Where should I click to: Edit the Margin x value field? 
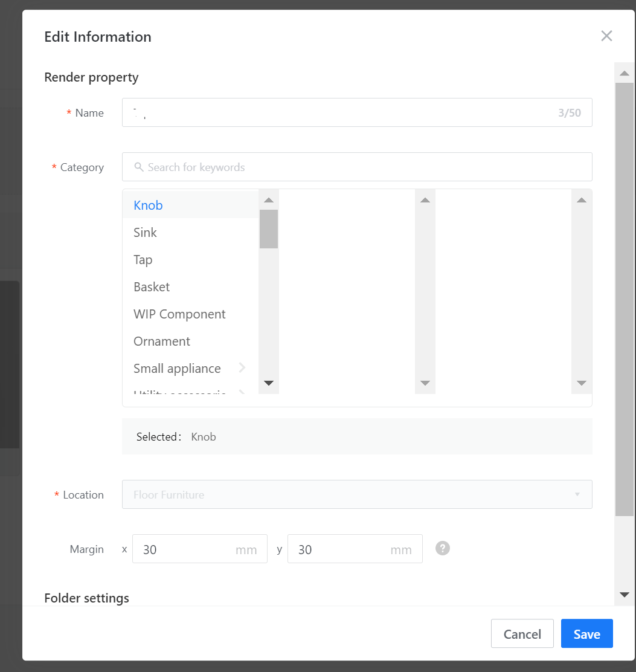[187, 549]
